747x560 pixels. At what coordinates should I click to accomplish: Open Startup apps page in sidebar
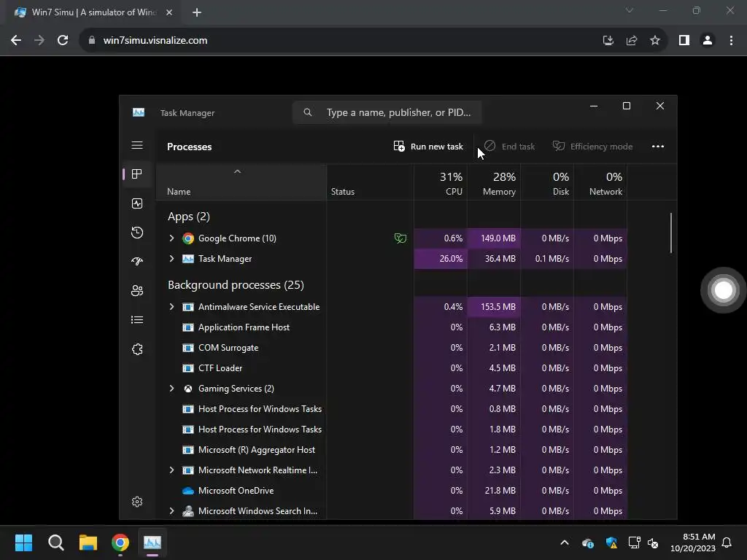point(137,262)
